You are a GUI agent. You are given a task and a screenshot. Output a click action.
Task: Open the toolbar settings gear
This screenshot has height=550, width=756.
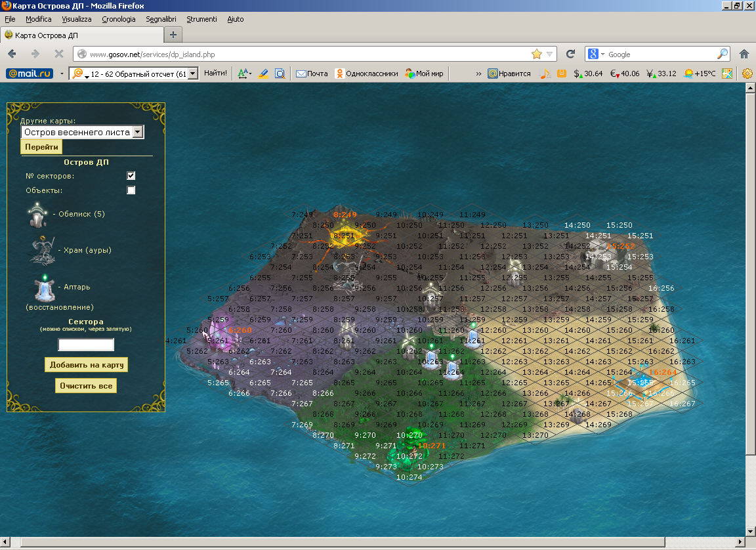click(x=747, y=74)
